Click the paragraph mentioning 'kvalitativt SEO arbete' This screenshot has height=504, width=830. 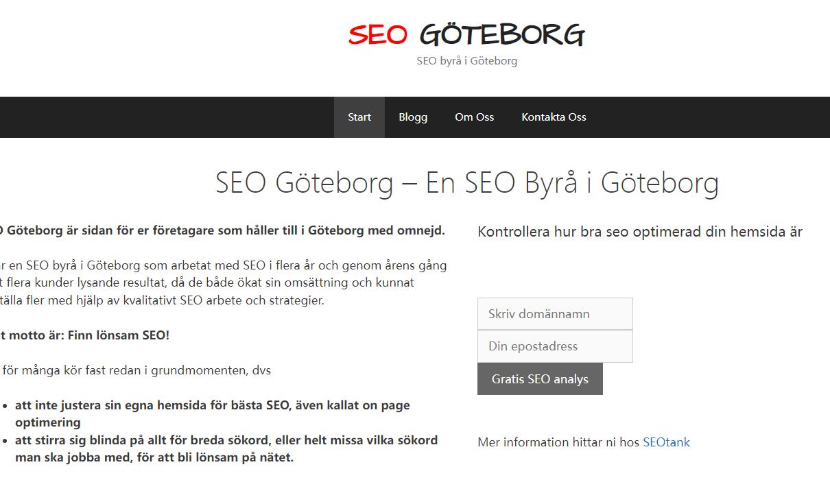pyautogui.click(x=224, y=283)
